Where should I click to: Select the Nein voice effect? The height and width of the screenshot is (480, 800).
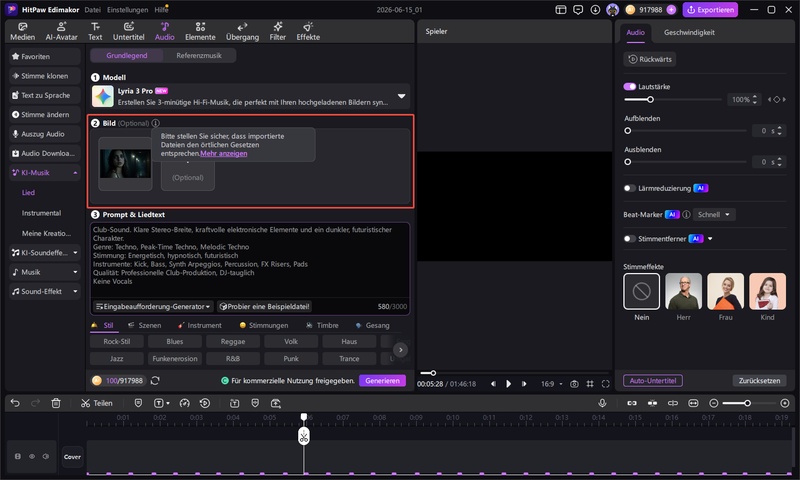(641, 291)
